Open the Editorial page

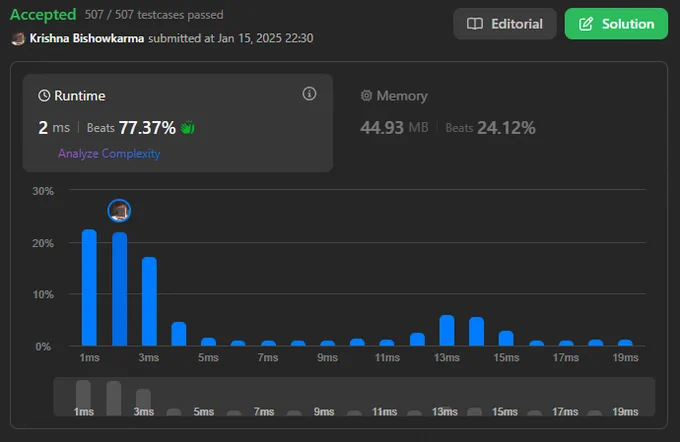(x=505, y=24)
